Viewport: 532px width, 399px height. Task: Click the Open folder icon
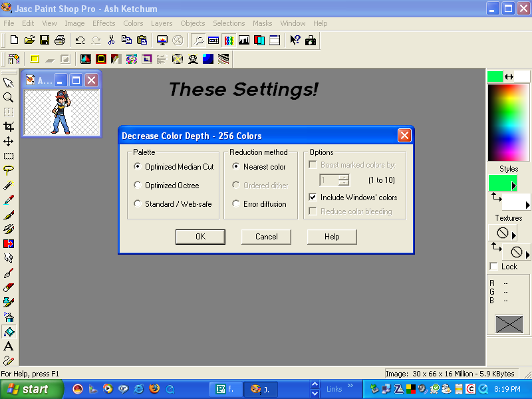point(29,40)
